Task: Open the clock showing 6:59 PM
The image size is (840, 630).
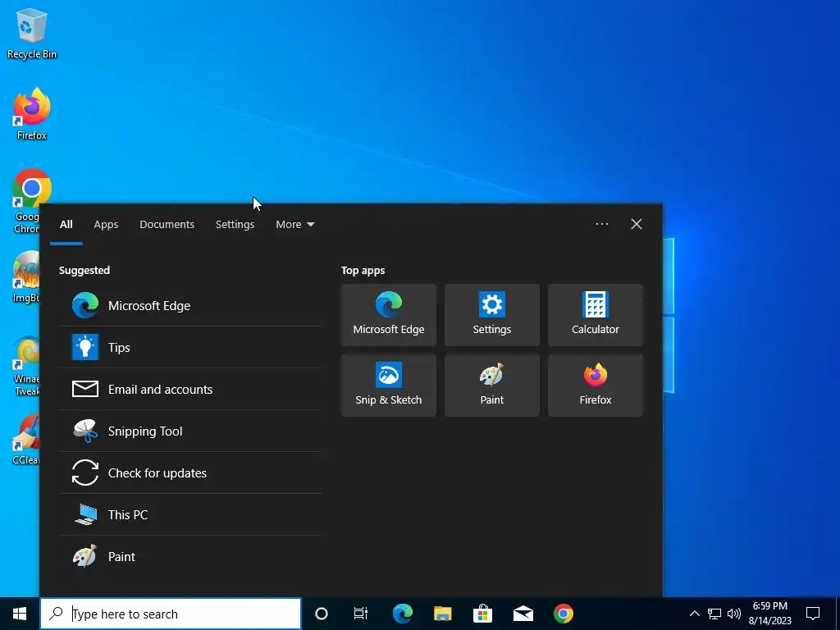Action: click(769, 614)
